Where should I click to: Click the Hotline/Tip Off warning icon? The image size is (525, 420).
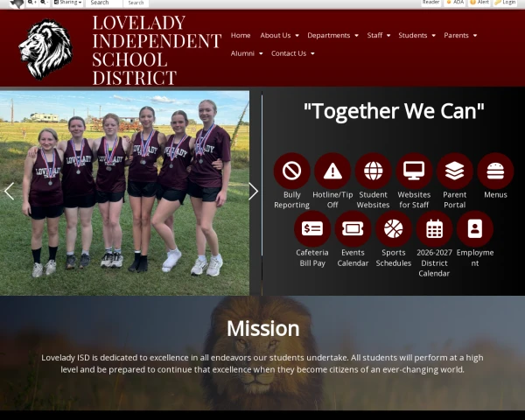pos(332,171)
